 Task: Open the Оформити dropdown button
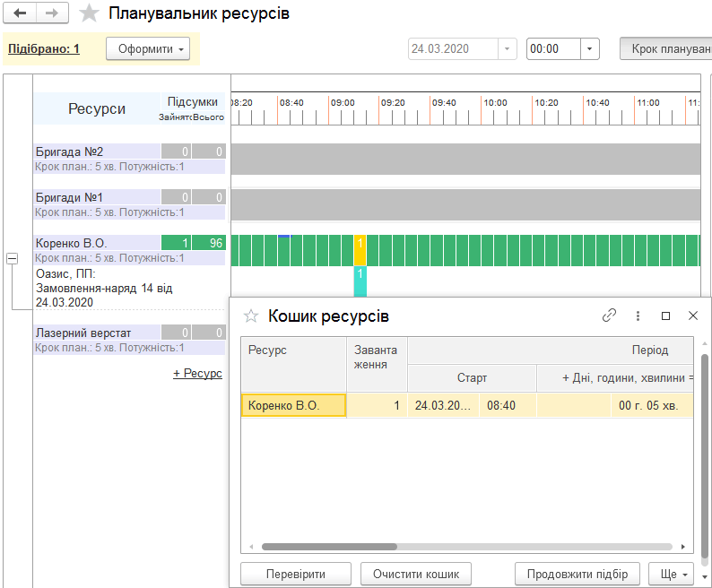(148, 48)
